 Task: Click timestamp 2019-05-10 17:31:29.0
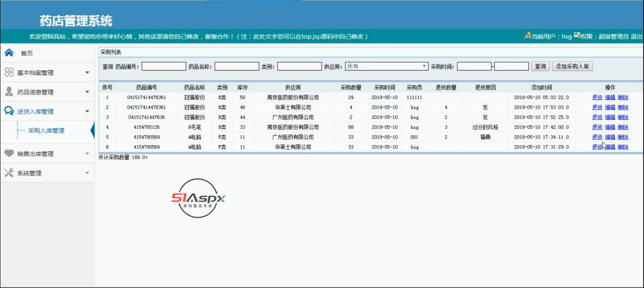541,147
